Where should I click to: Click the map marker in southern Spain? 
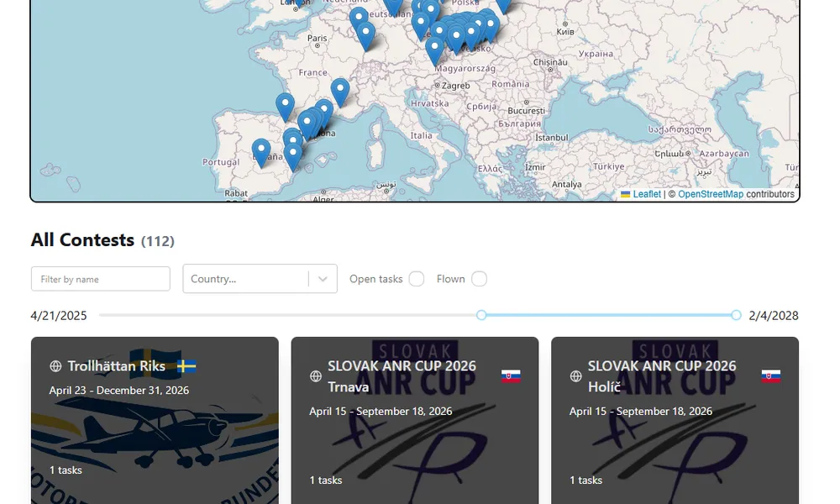point(291,152)
